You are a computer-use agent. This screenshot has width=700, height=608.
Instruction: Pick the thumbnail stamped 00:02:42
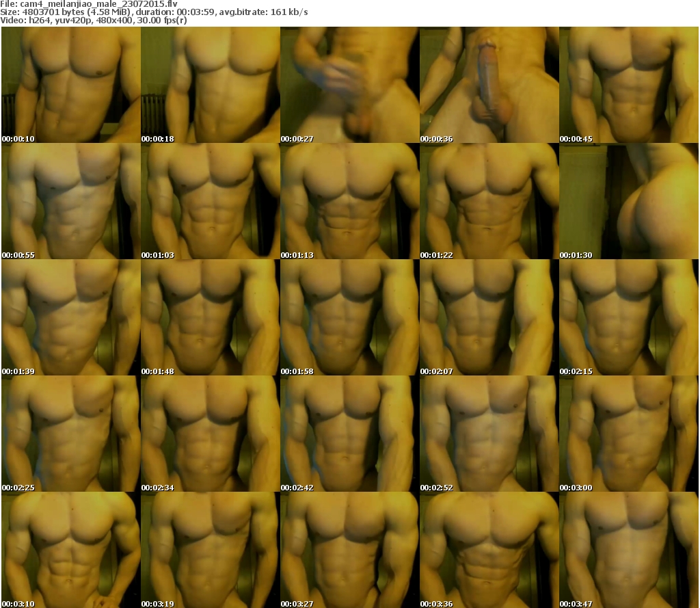point(349,434)
